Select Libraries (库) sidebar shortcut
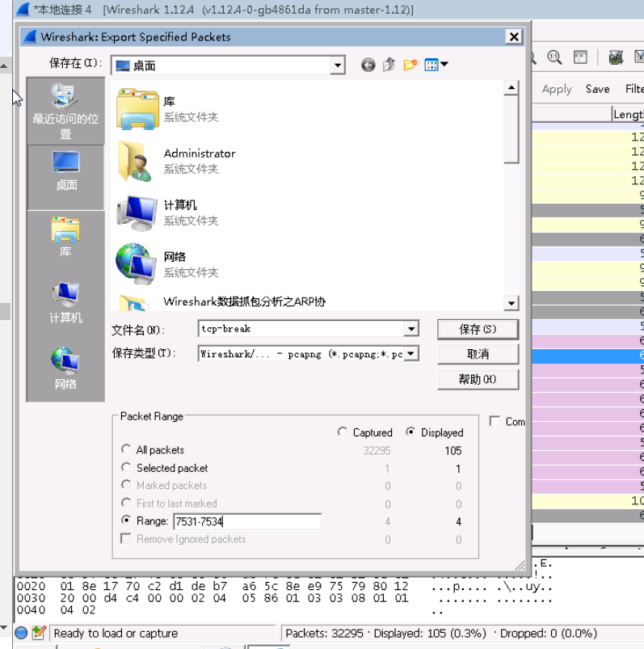 [65, 237]
